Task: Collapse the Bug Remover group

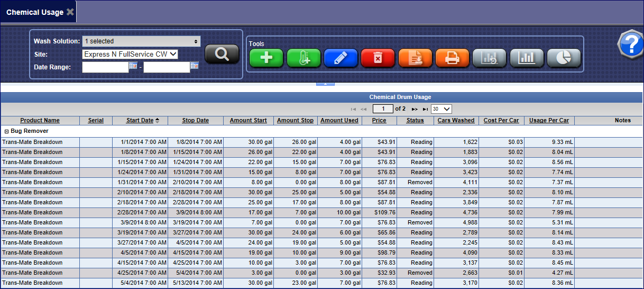Action: pyautogui.click(x=6, y=131)
